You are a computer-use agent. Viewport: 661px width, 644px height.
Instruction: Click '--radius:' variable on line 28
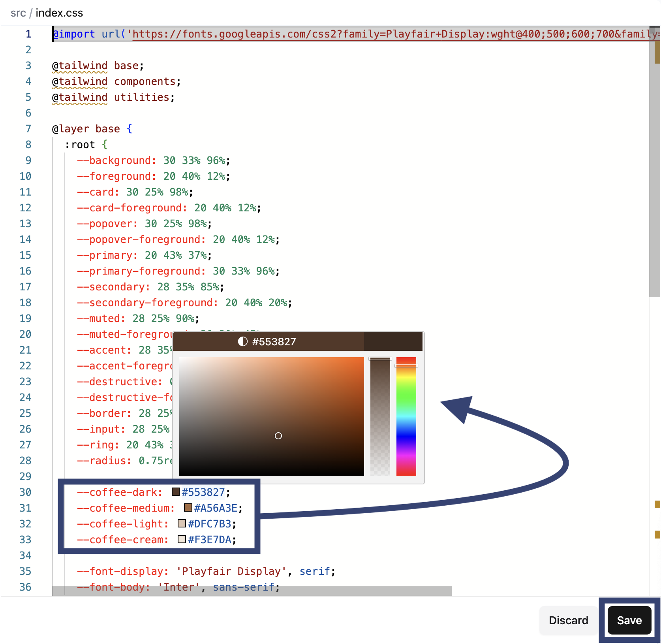[x=104, y=461]
